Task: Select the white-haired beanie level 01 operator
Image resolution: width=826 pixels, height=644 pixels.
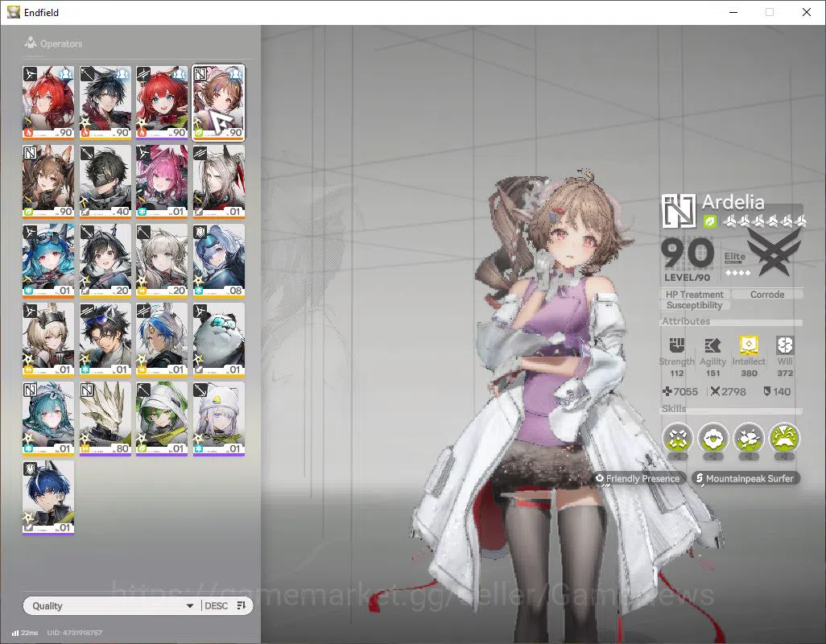Action: pos(219,418)
